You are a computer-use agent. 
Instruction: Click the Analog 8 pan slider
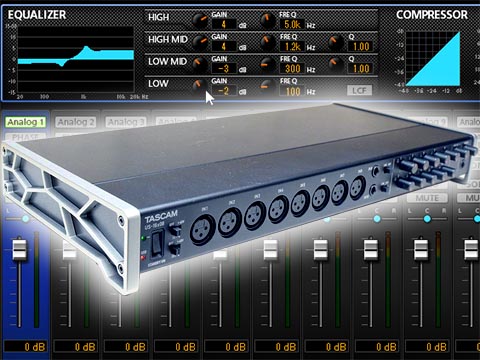click(x=377, y=219)
